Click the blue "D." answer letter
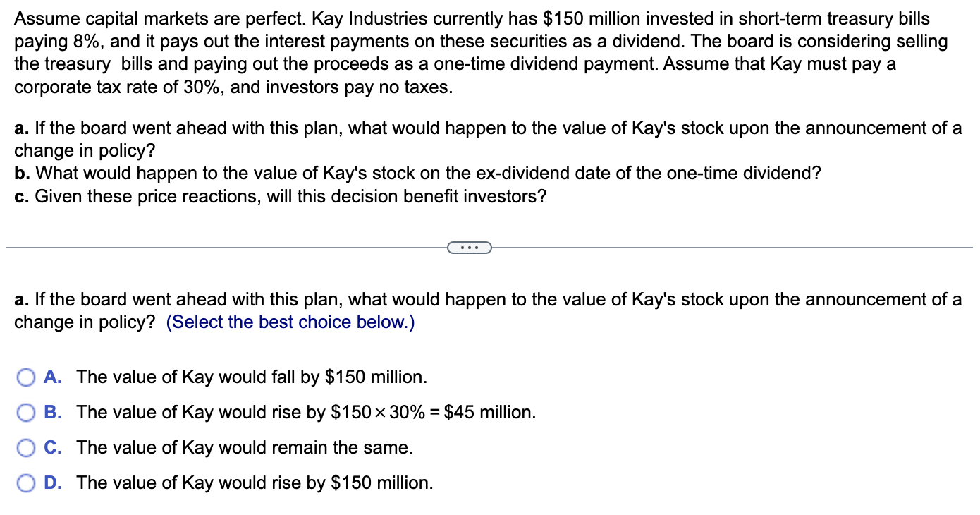This screenshot has height=515, width=980. pos(53,483)
